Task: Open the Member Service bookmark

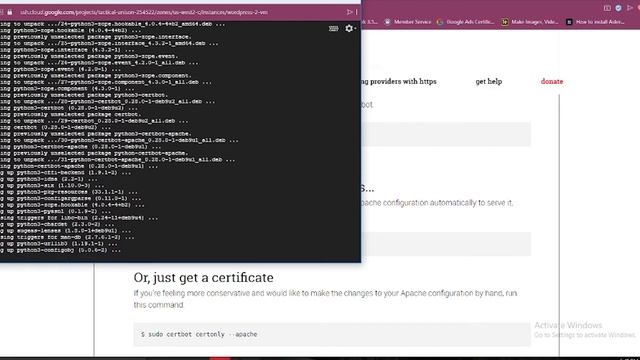Action: (407, 22)
